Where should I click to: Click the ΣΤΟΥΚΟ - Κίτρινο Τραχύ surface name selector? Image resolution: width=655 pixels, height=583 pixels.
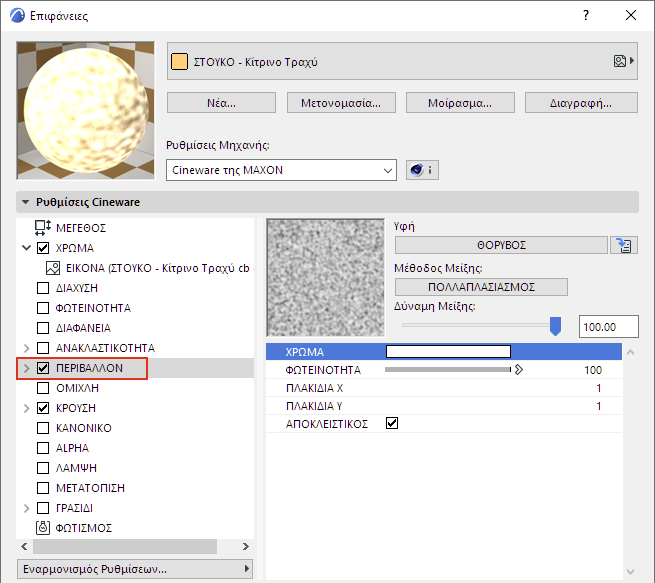pos(402,61)
